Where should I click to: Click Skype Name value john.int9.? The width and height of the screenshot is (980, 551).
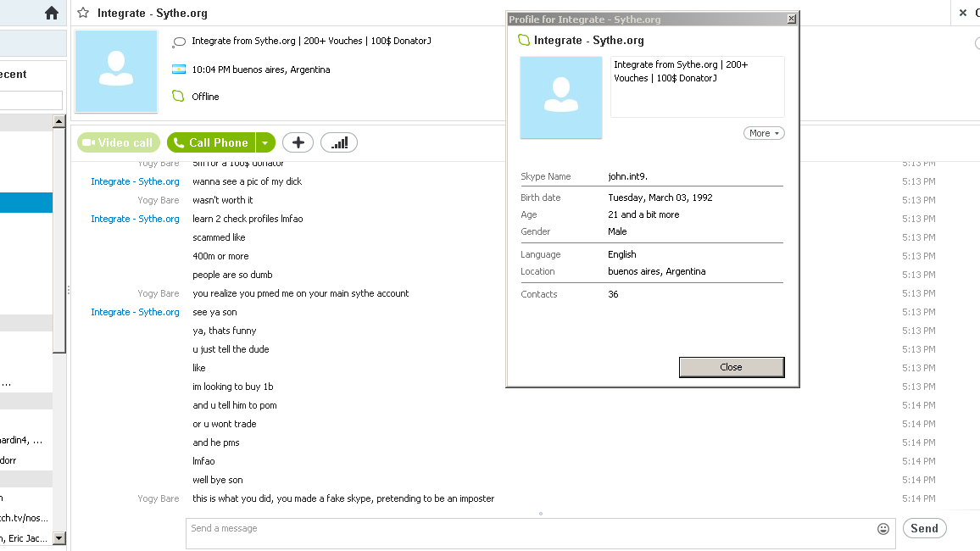(x=627, y=176)
